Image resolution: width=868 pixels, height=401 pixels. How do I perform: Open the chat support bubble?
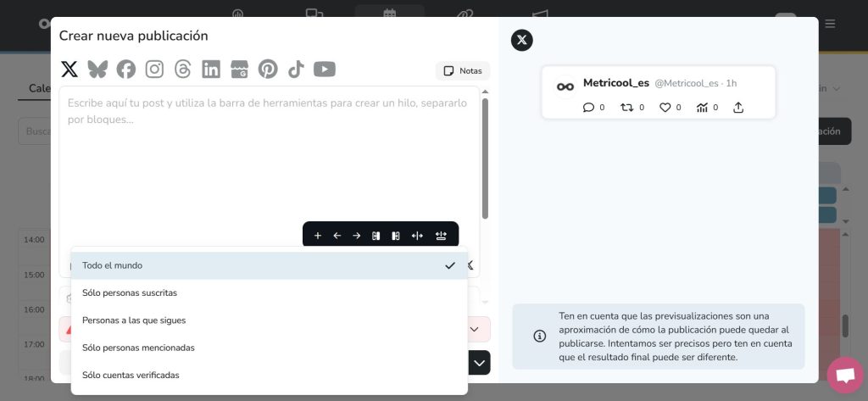pyautogui.click(x=845, y=375)
